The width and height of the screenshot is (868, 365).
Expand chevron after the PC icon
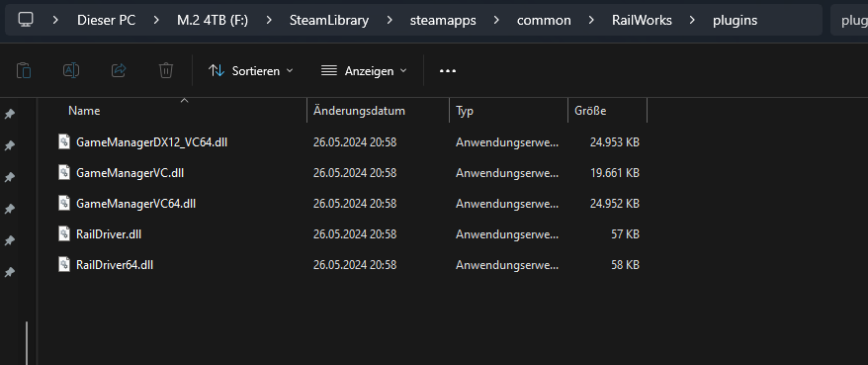pos(55,21)
